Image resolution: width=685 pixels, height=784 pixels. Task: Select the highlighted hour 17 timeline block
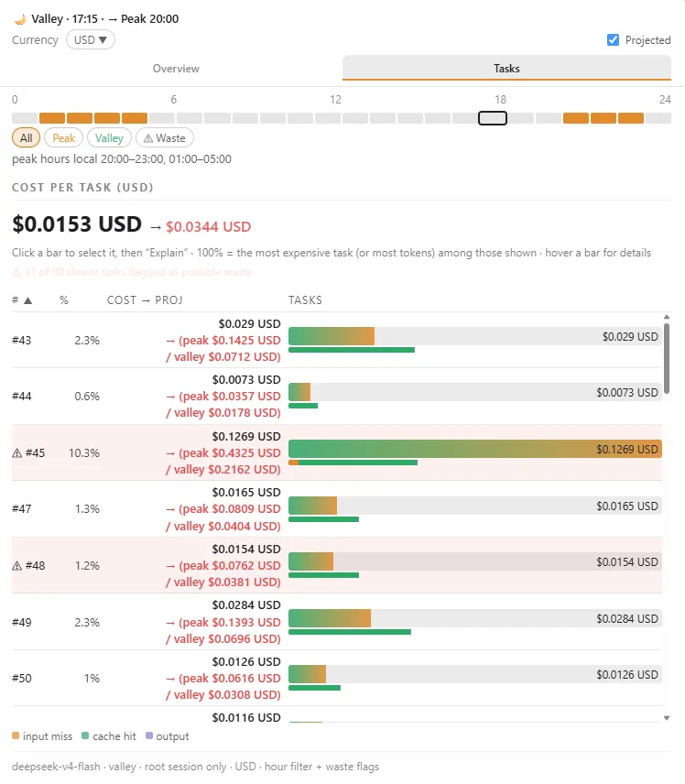click(493, 118)
